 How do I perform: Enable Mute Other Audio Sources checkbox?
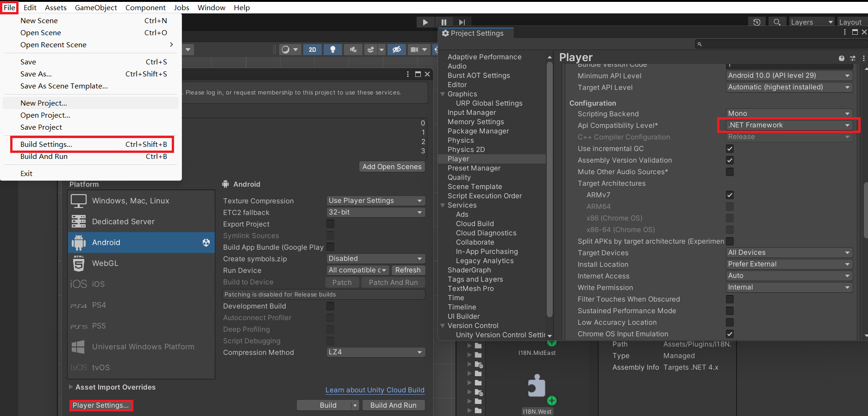click(730, 172)
